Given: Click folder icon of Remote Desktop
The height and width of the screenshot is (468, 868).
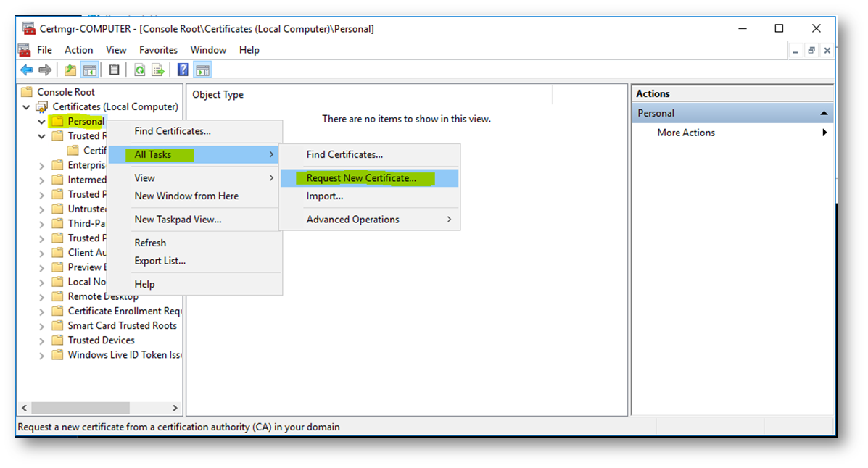Looking at the screenshot, I should coord(57,296).
